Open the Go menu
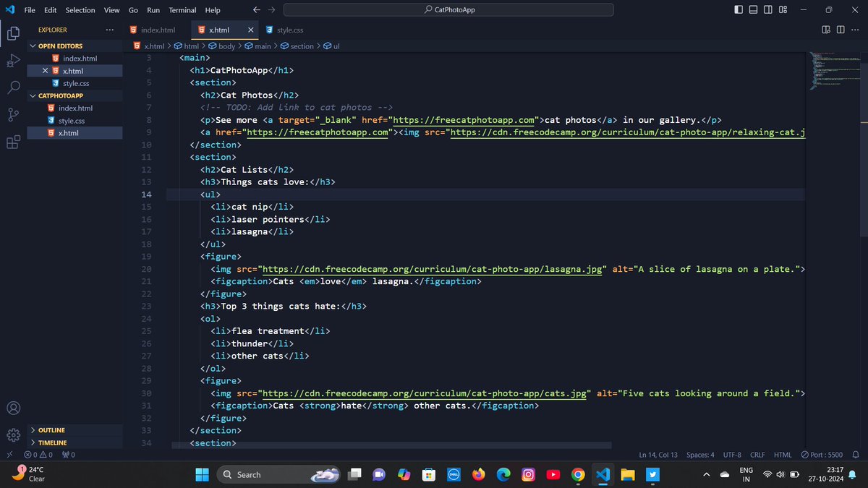Image resolution: width=868 pixels, height=488 pixels. 133,10
